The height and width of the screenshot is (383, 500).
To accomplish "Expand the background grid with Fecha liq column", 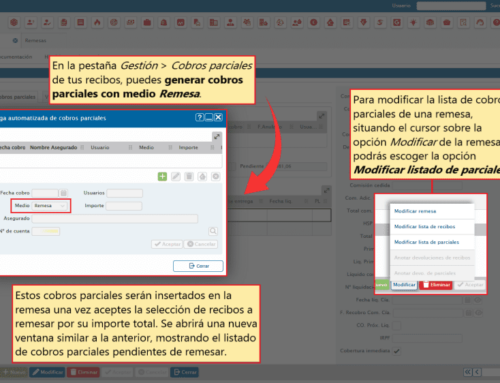I will [326, 190].
